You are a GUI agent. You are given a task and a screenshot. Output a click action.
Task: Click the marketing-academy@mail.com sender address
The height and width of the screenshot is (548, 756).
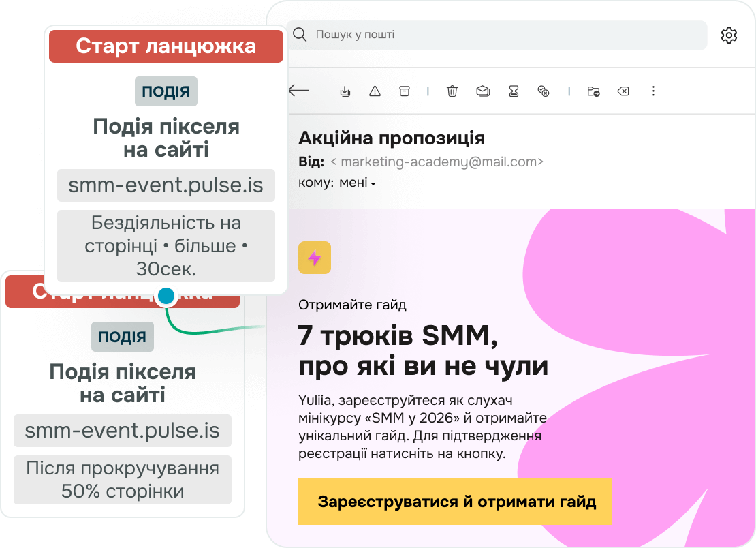(x=440, y=162)
